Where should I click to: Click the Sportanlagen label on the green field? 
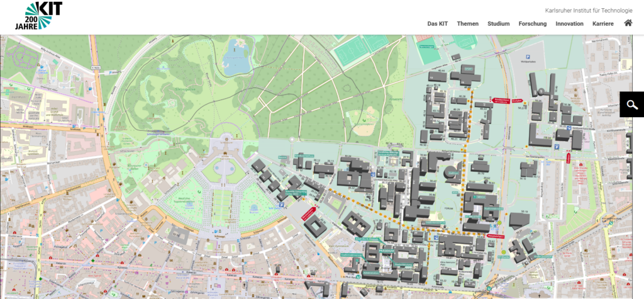click(427, 47)
